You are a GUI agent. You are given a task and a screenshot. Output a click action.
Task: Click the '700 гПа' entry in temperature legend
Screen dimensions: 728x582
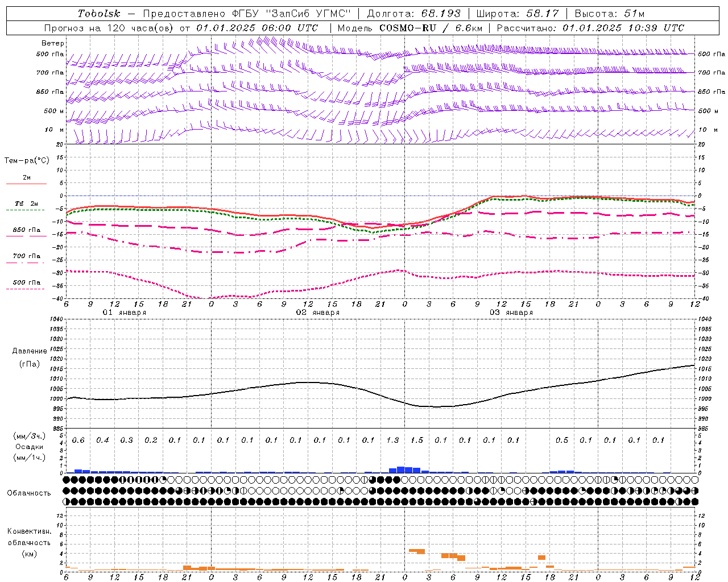click(x=27, y=256)
